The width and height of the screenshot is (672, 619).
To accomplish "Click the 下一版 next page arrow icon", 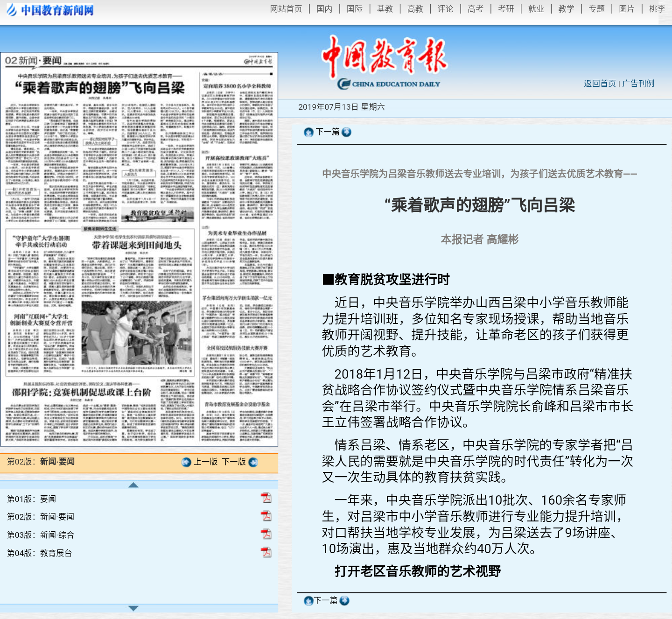I will point(253,462).
